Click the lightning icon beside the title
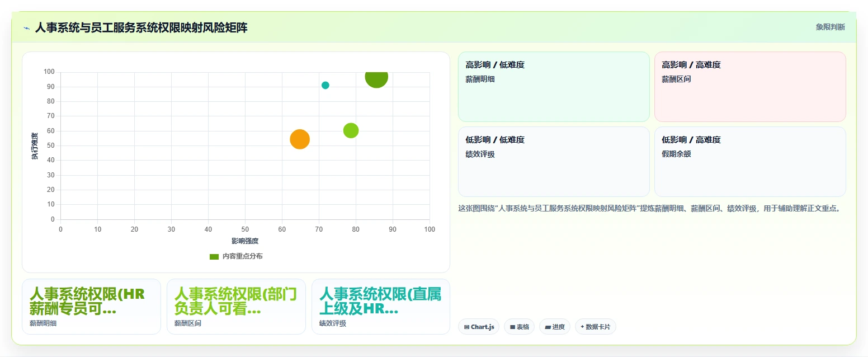 [x=26, y=28]
